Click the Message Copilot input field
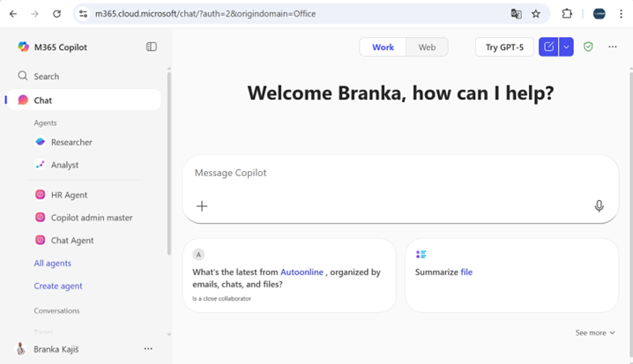Viewport: 633px width, 364px height. point(388,173)
